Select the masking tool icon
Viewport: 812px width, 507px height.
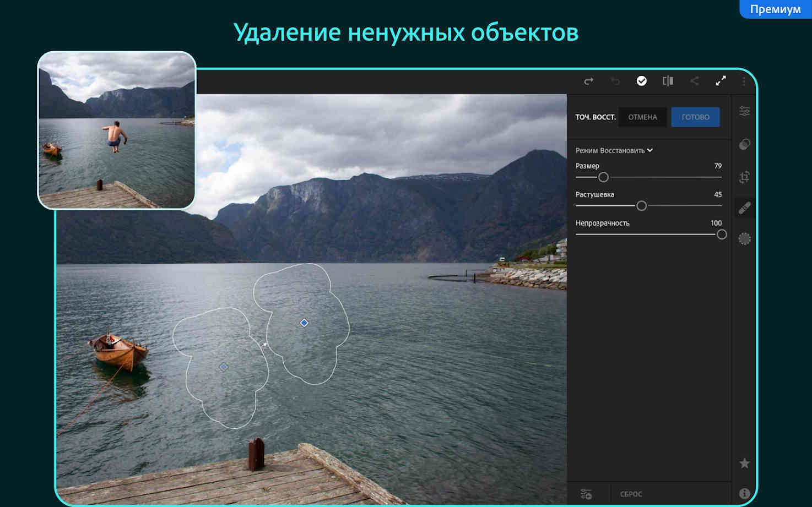click(745, 144)
